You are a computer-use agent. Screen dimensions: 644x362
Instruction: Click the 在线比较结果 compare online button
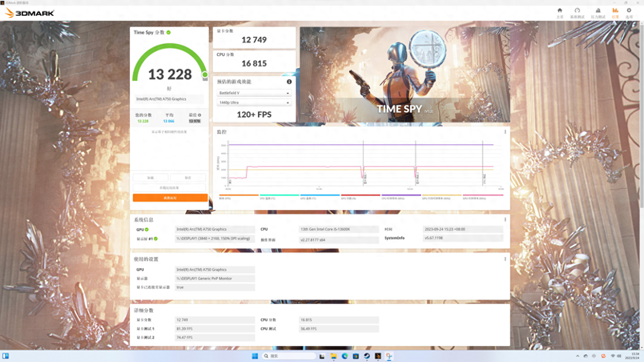point(169,188)
